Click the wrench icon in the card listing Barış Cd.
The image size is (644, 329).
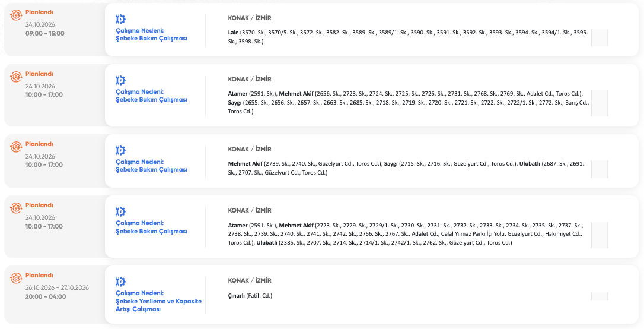[x=120, y=80]
